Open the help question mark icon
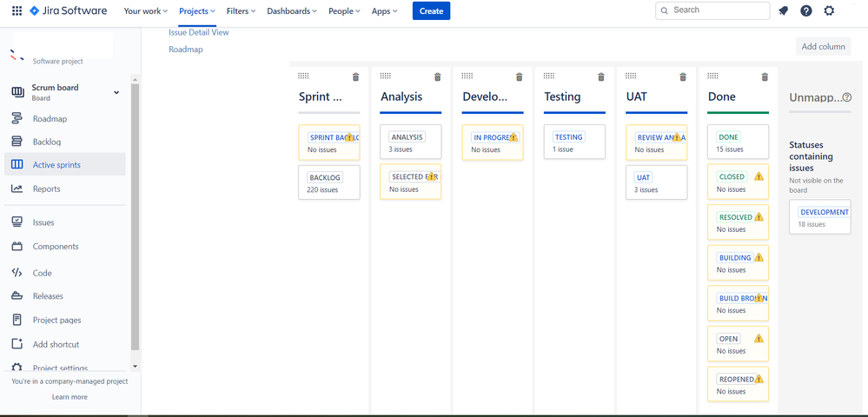This screenshot has height=417, width=868. point(806,10)
